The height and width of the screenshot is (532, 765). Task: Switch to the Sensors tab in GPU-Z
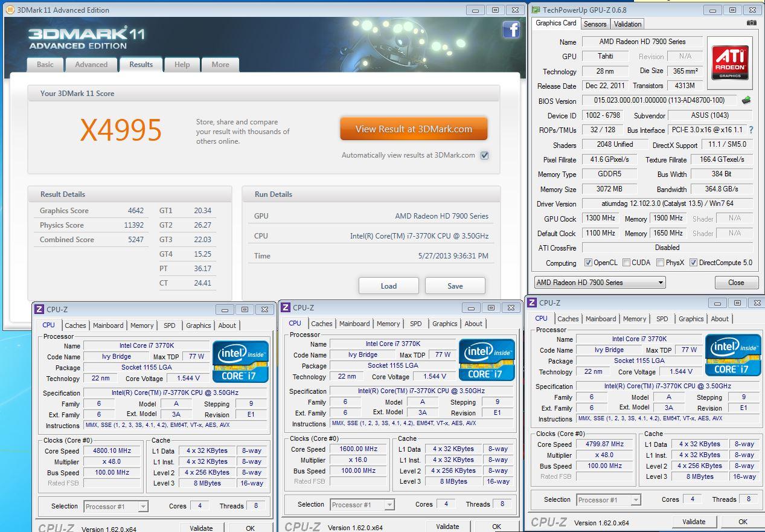click(x=595, y=24)
